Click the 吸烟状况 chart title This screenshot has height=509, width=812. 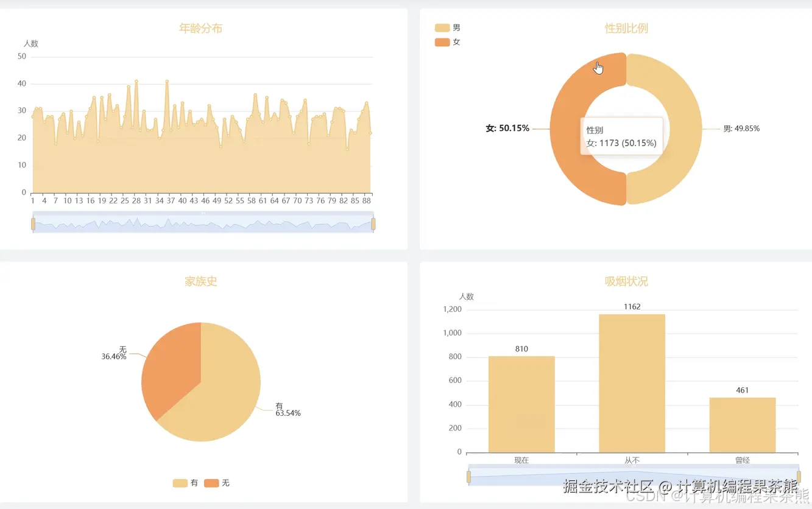point(626,281)
